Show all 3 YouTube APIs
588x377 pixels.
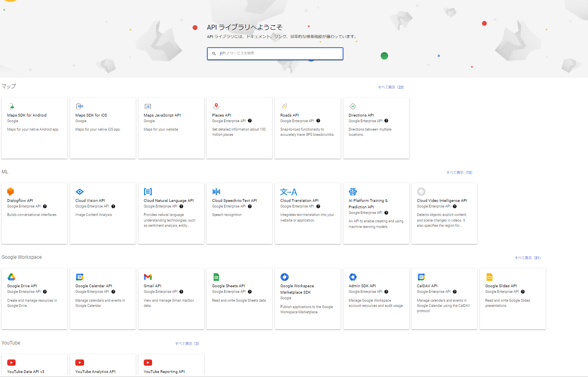[187, 343]
